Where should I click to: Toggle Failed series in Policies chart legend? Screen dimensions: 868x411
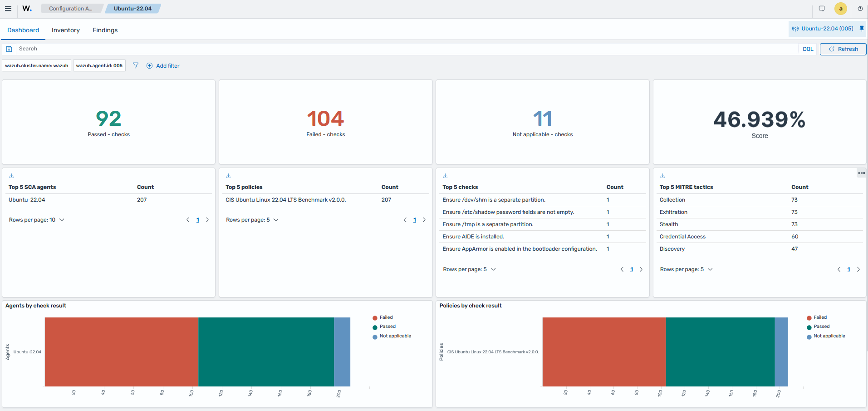(817, 317)
